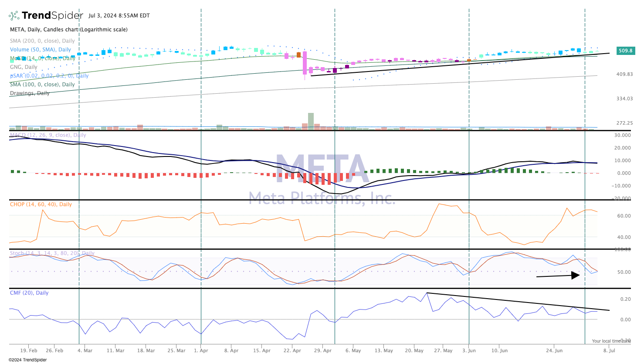Click the 'Stoch (14, 3, 14, 3, 80, 20), Daily' label
Image resolution: width=644 pixels, height=364 pixels.
(52, 253)
